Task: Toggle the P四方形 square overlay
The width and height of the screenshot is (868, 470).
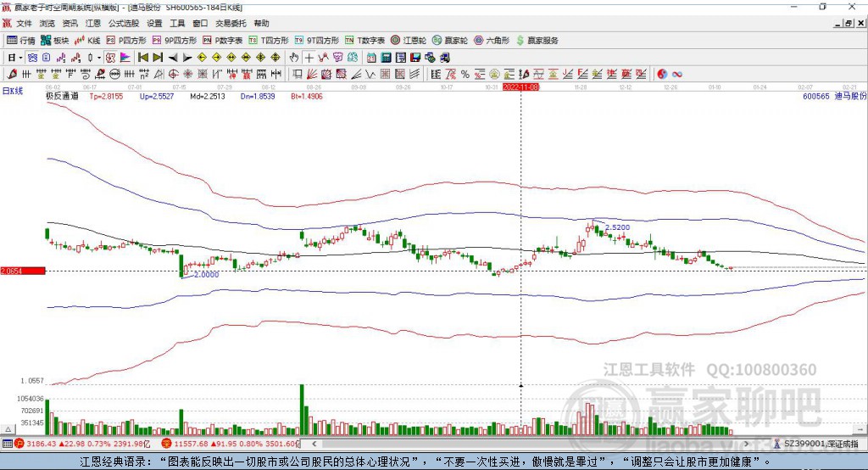Action: pyautogui.click(x=126, y=40)
